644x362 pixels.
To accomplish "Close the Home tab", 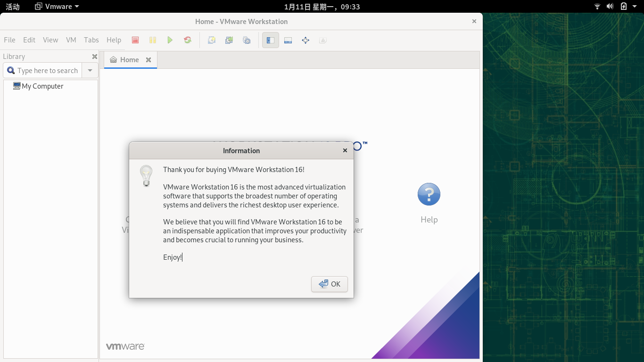I will click(149, 60).
